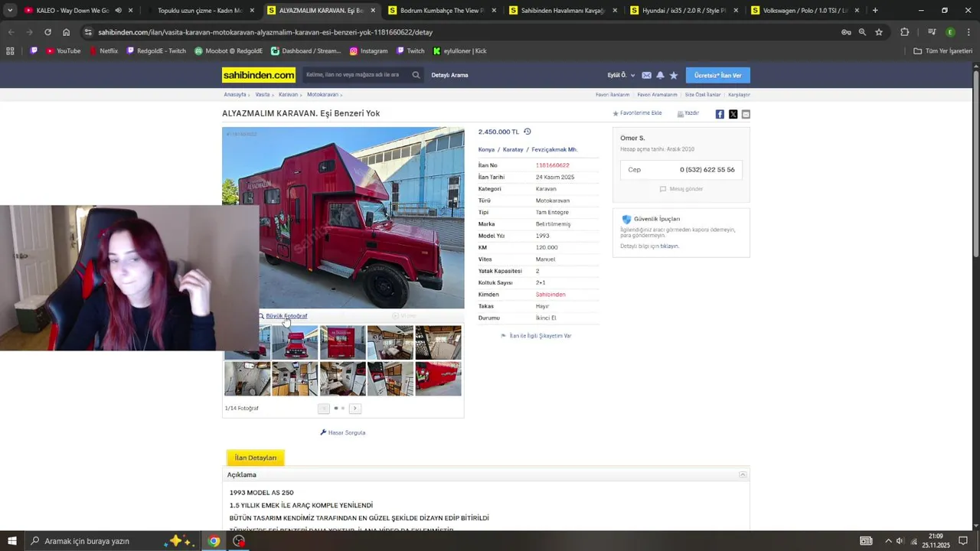Viewport: 980px width, 551px height.
Task: Open favorites star icon in header
Action: click(x=674, y=75)
